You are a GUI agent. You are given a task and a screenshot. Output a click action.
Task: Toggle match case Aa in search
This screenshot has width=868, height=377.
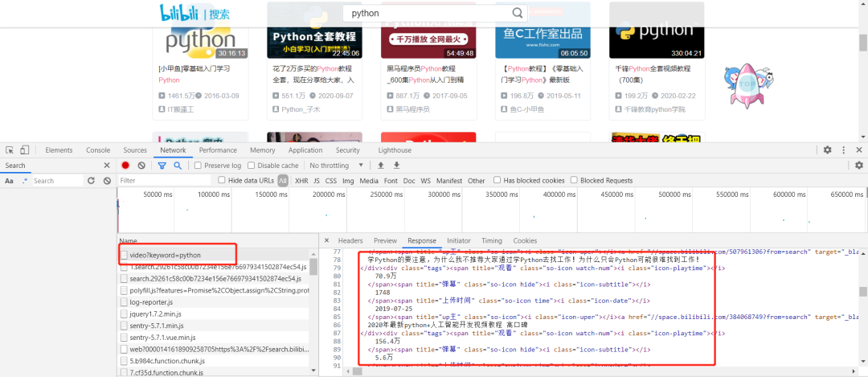click(10, 181)
